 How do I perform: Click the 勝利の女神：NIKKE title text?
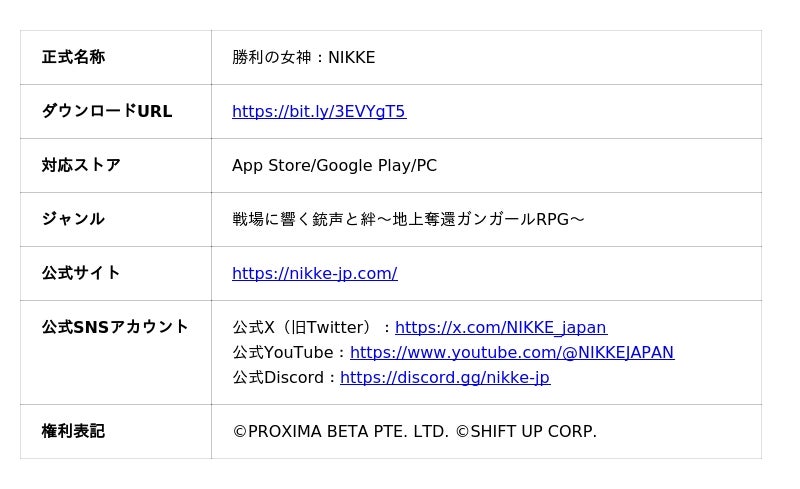304,57
